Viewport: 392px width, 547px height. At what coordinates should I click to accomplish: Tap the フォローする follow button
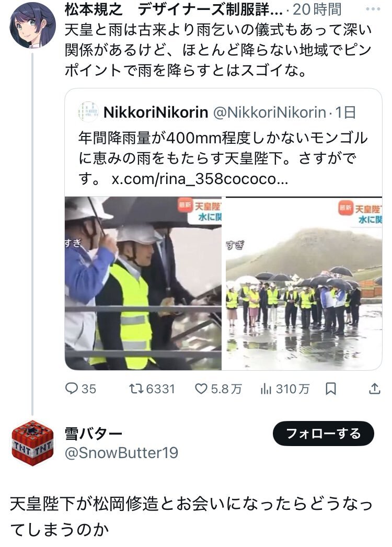pyautogui.click(x=324, y=434)
